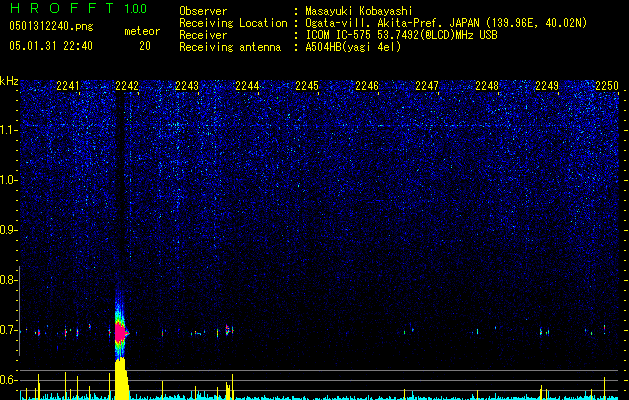Click the 0.8 kHz frequency label
The width and height of the screenshot is (629, 400).
[8, 280]
